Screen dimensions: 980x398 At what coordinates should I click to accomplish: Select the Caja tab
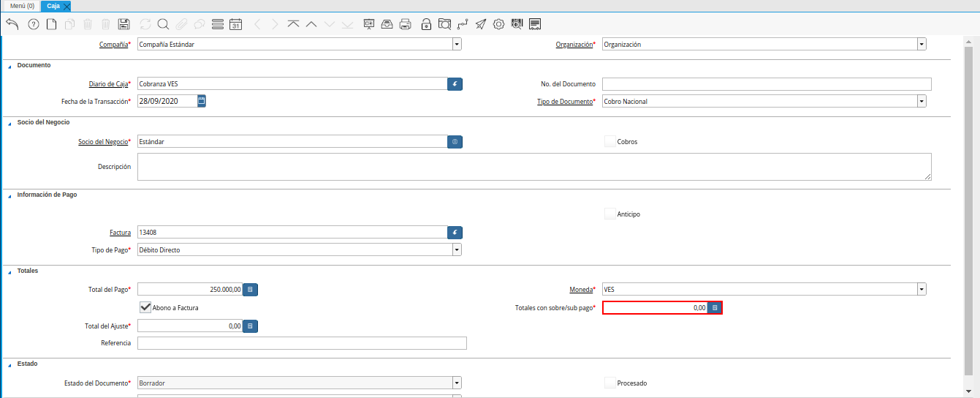(53, 6)
